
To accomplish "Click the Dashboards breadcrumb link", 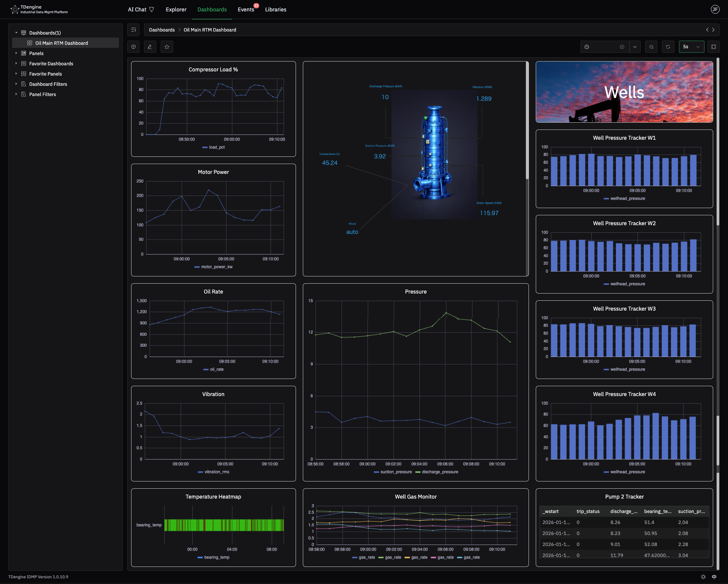I will point(162,30).
